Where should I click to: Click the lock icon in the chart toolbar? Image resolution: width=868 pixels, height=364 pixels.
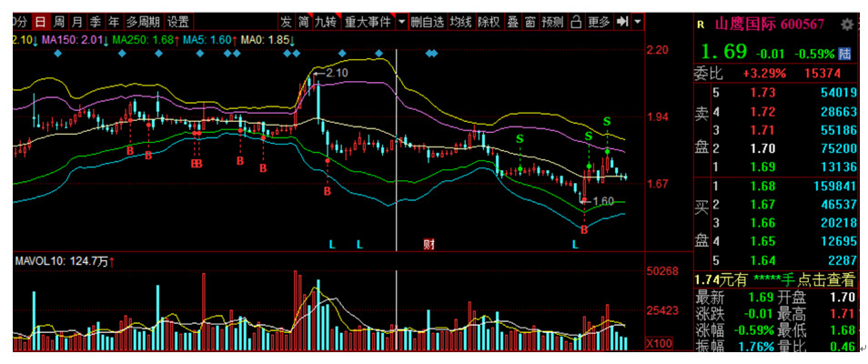(x=577, y=21)
